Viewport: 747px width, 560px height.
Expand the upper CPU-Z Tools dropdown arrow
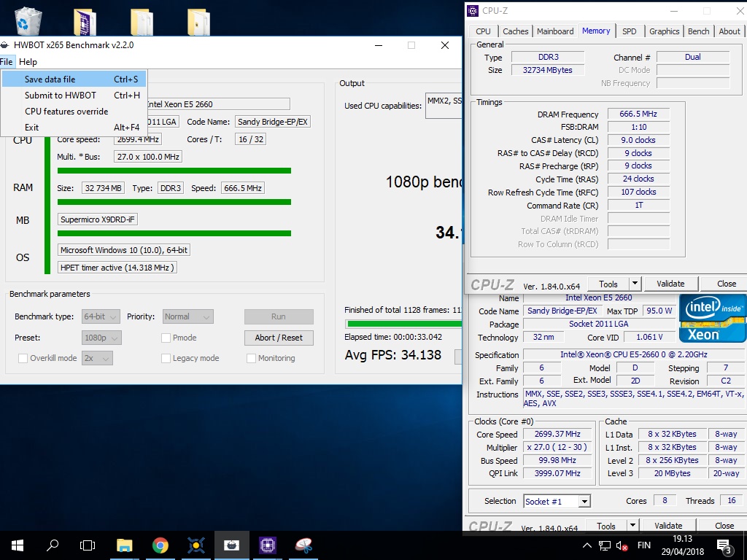[x=635, y=284]
